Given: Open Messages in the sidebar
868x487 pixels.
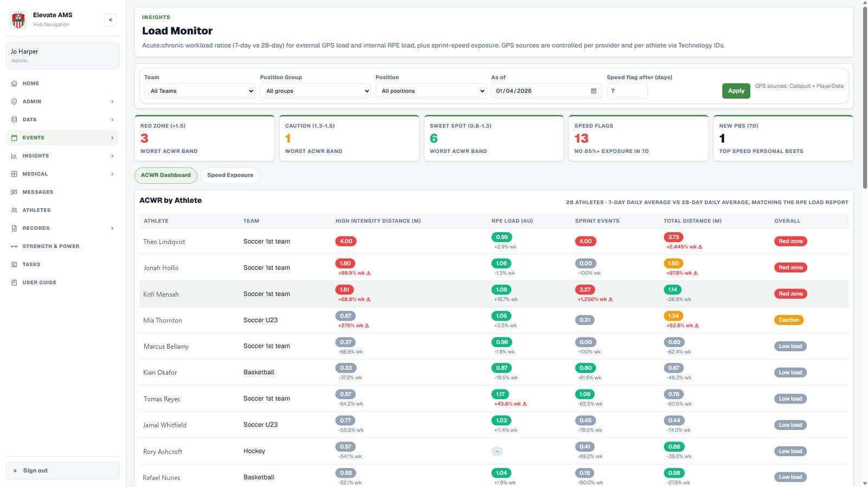Looking at the screenshot, I should click(x=62, y=192).
